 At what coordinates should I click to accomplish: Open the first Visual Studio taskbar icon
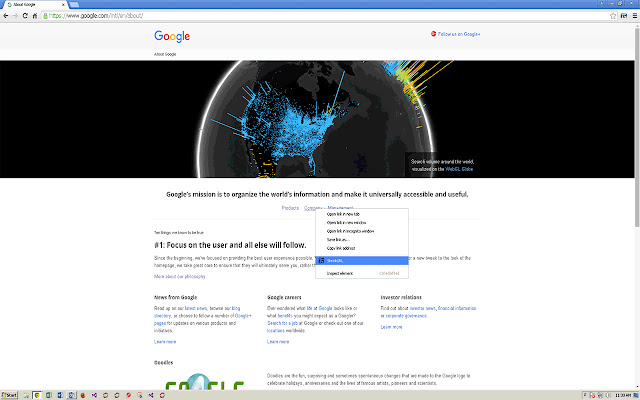94,395
